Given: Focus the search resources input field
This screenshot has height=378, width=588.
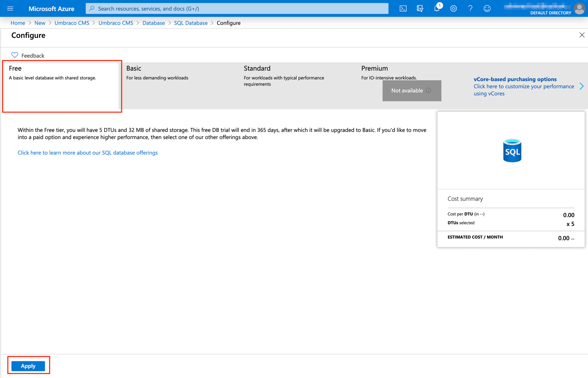Looking at the screenshot, I should [x=237, y=8].
